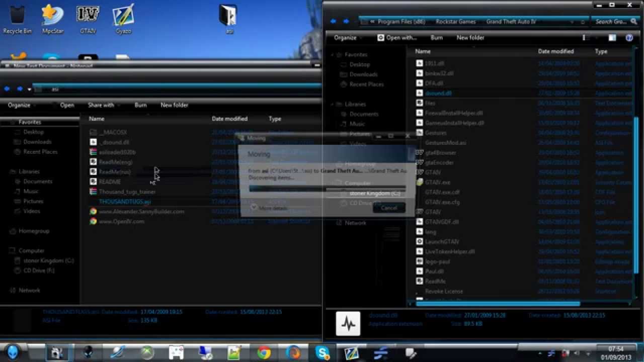Select the dsound.dll file in GTA IV folder

point(438,93)
